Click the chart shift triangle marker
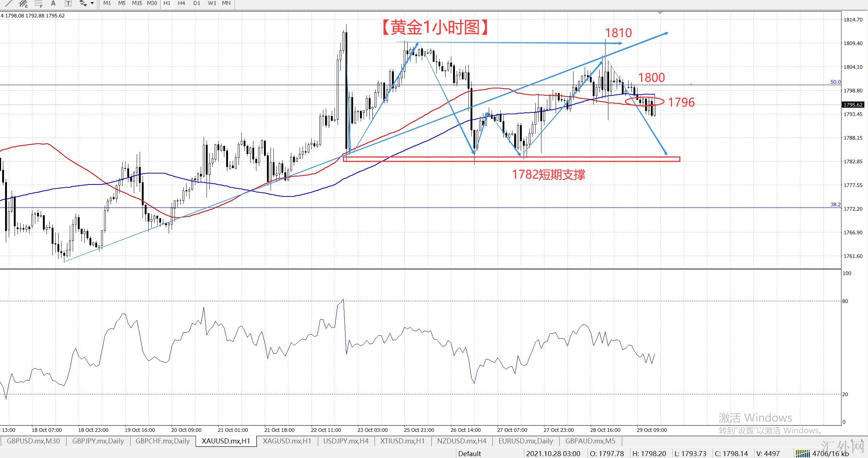The width and height of the screenshot is (868, 458). (x=660, y=13)
